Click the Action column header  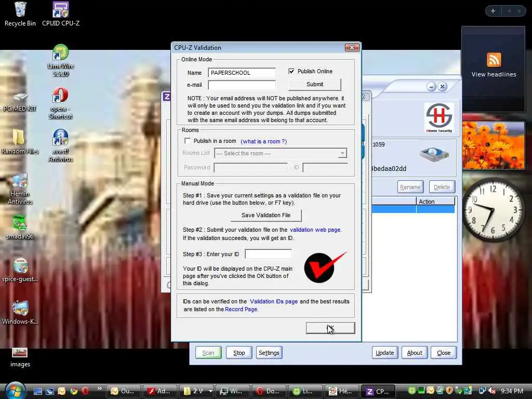tap(435, 202)
